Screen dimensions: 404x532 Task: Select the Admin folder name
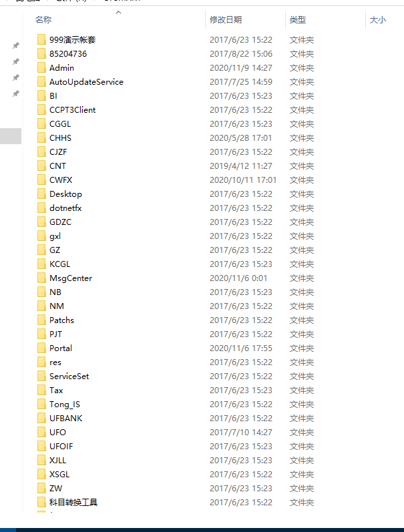click(62, 68)
